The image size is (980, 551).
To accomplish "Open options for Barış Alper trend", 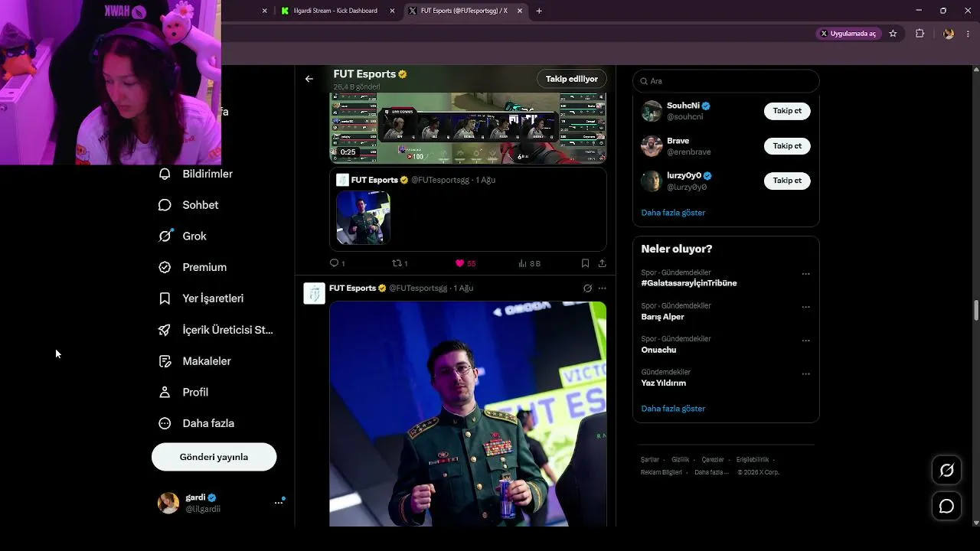I will [805, 307].
